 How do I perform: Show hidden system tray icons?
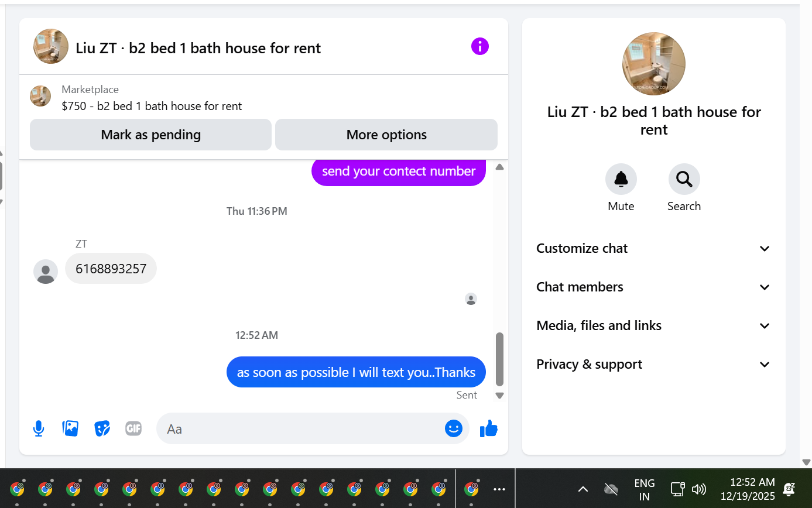click(x=583, y=489)
